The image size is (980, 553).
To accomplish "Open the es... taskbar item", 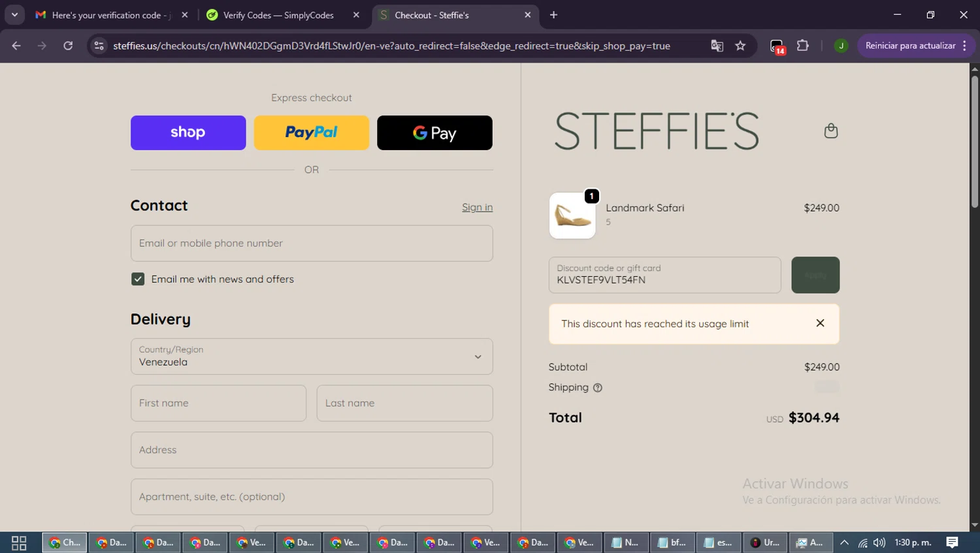I will [x=718, y=543].
